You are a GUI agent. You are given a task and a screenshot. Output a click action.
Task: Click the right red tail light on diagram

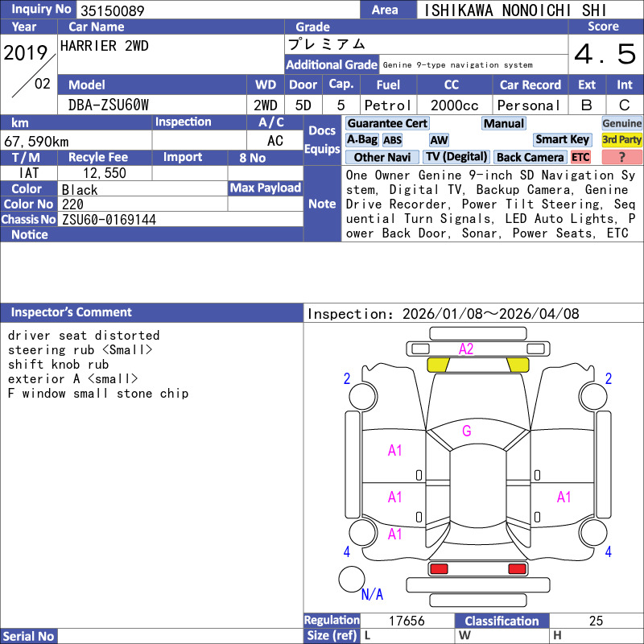tap(518, 569)
